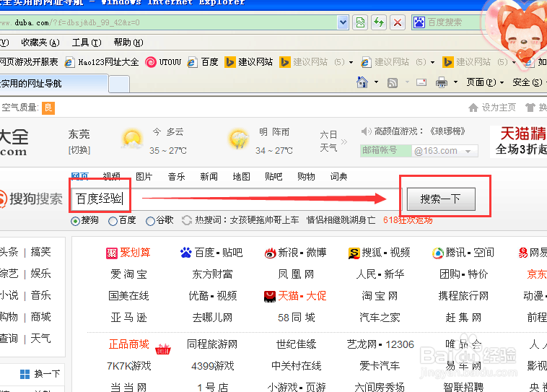This screenshot has height=392, width=547.
Task: Open hot search 女孩硬拖帅哥上车
Action: pyautogui.click(x=264, y=220)
